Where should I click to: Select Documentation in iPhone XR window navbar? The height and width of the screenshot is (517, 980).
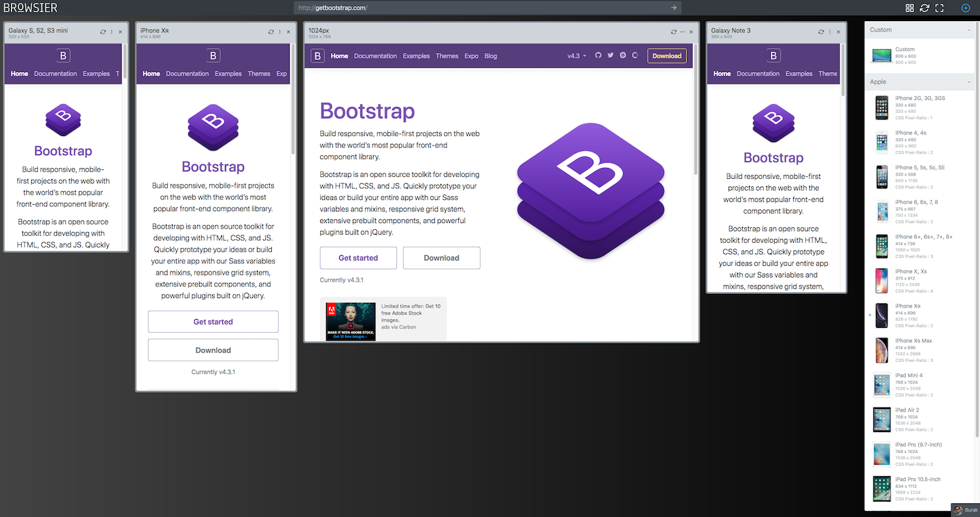tap(187, 73)
